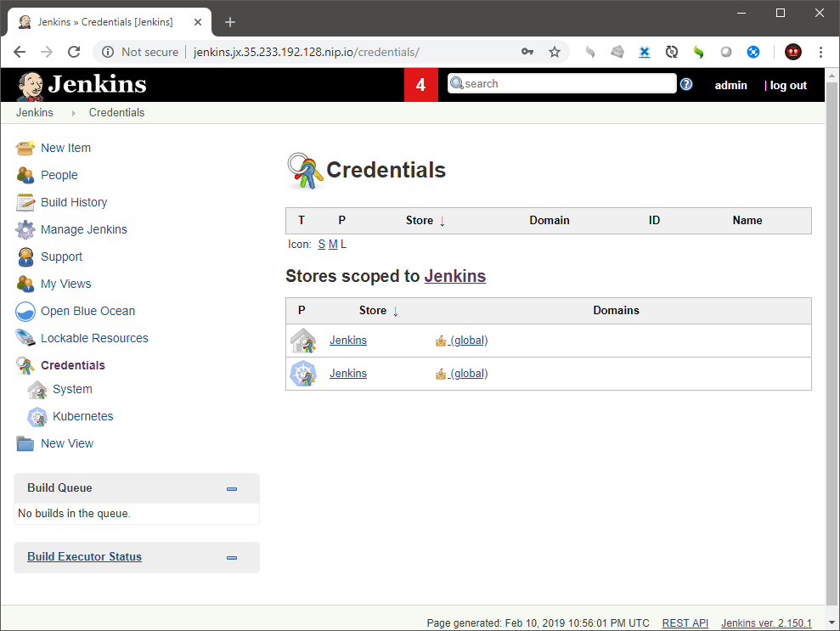
Task: Close the Jenkins Credentials browser tab
Action: pos(198,22)
